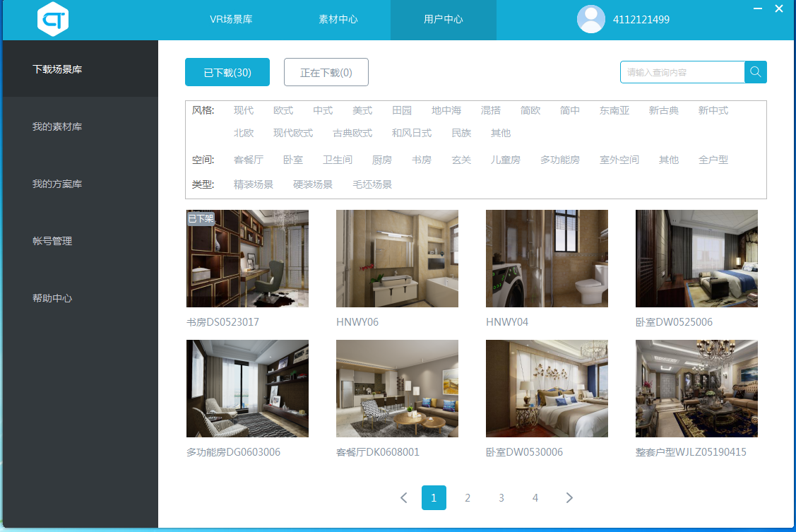
Task: Focus the search input field
Action: click(x=682, y=72)
